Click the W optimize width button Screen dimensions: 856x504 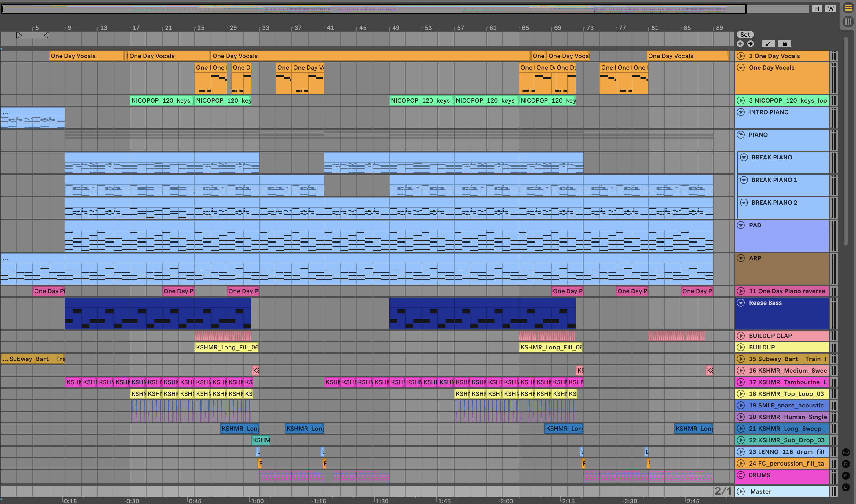click(x=831, y=9)
